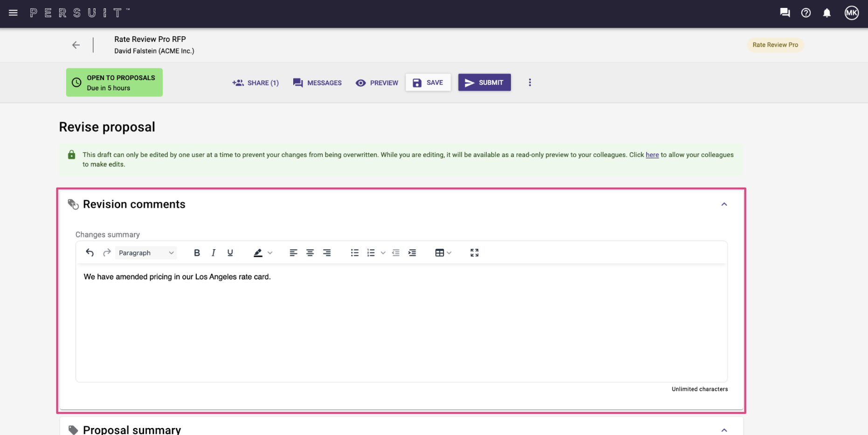Click into the Changes summary text area

point(401,323)
